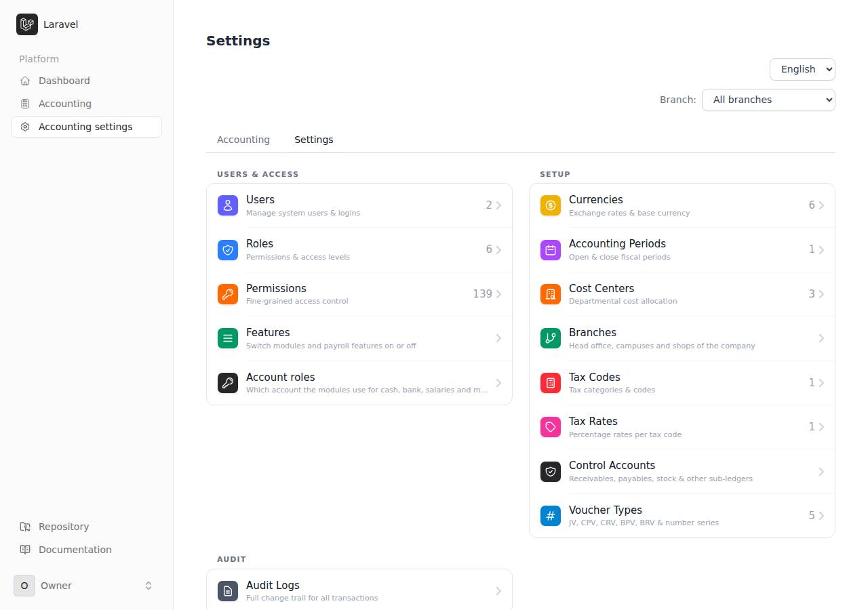Click the orange Cost Centers building icon
Viewport: 868px width, 610px height.
coord(551,294)
